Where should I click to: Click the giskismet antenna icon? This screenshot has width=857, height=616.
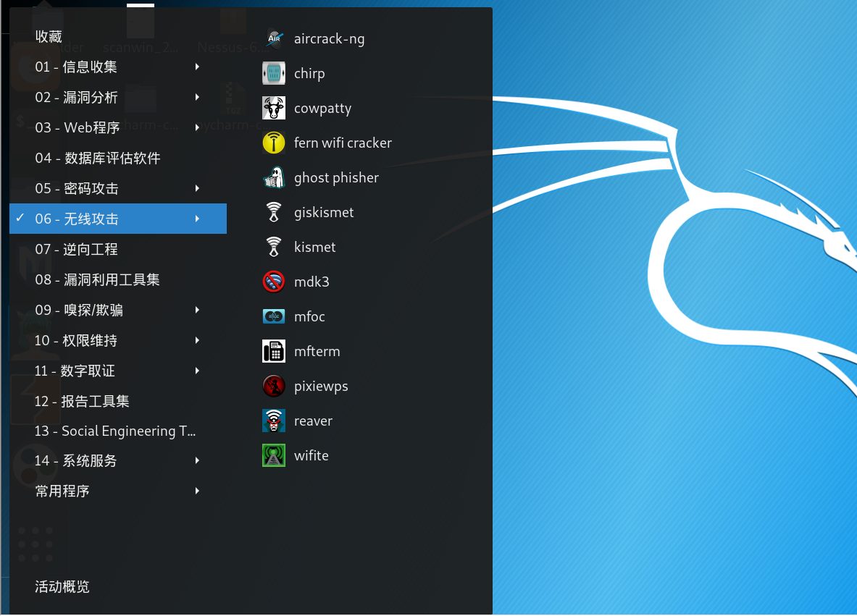coord(274,212)
